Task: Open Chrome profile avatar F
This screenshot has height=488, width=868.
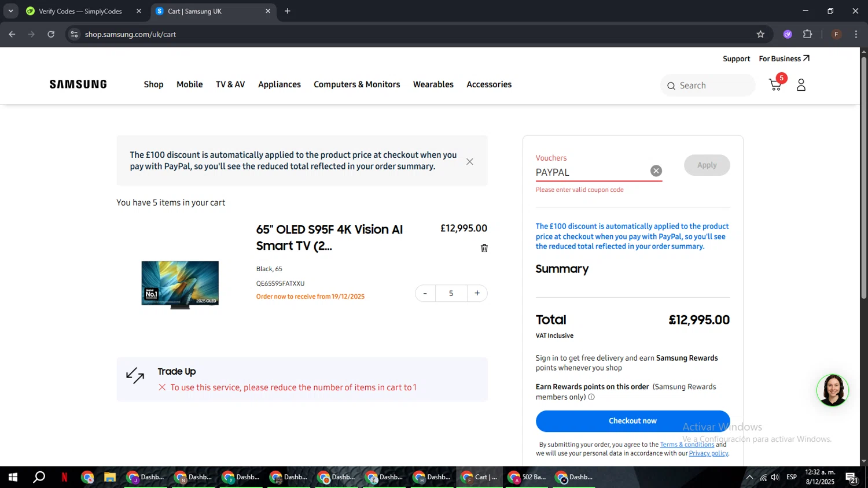Action: click(x=836, y=34)
